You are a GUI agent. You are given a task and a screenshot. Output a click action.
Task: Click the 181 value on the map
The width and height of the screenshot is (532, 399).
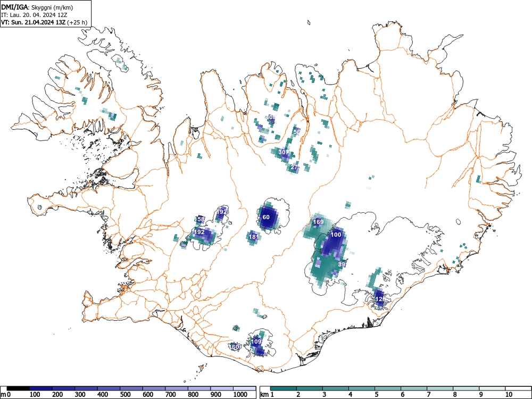click(x=254, y=237)
